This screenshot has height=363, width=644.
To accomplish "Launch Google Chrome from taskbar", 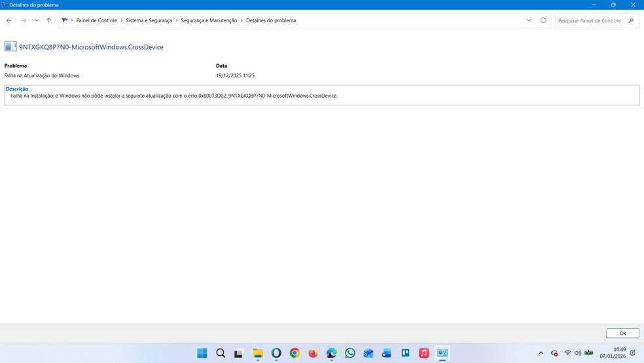I will (295, 353).
